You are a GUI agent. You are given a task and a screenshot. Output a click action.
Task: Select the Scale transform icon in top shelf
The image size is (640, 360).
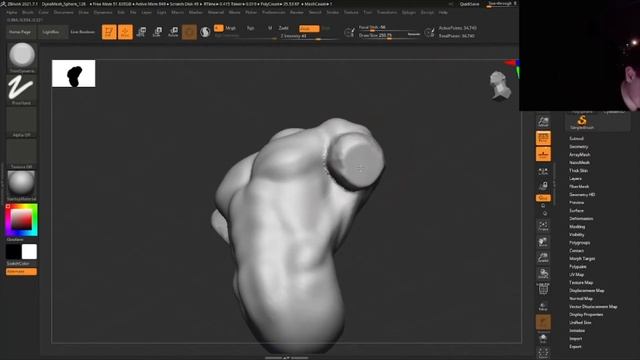[157, 32]
